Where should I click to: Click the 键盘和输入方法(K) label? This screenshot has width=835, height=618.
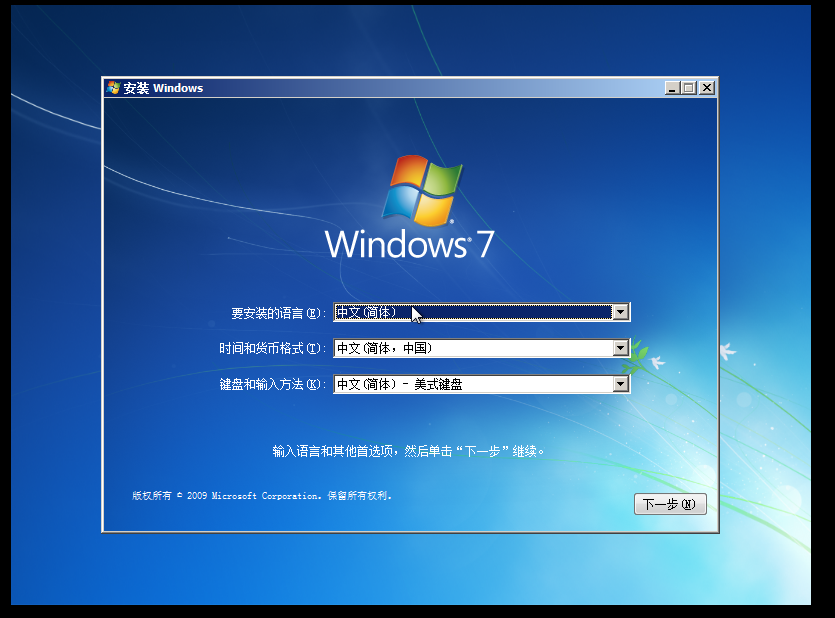click(x=272, y=384)
